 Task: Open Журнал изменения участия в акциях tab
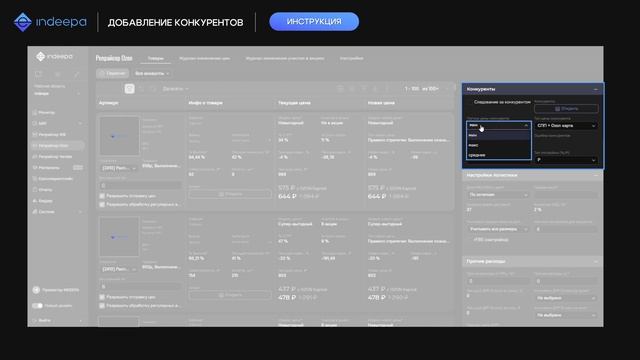pyautogui.click(x=285, y=58)
